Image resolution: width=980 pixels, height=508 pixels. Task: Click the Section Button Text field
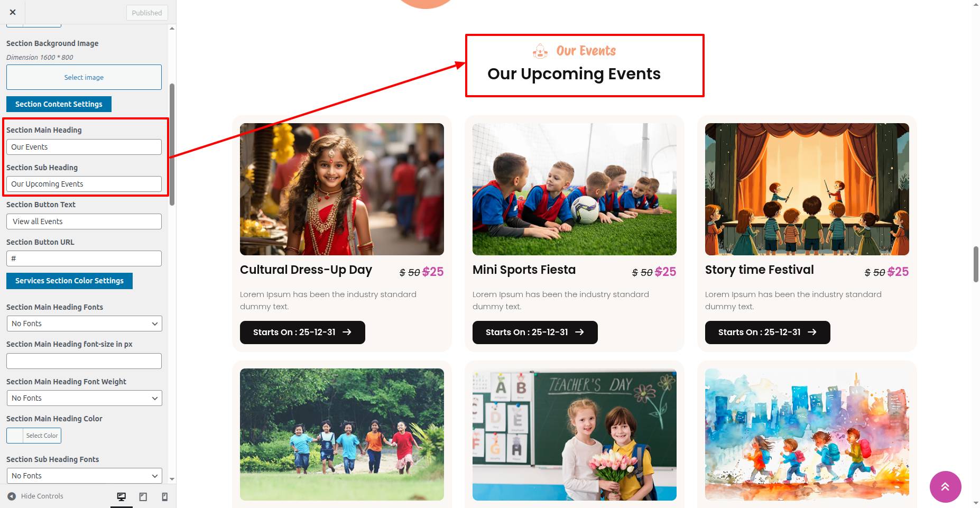84,221
